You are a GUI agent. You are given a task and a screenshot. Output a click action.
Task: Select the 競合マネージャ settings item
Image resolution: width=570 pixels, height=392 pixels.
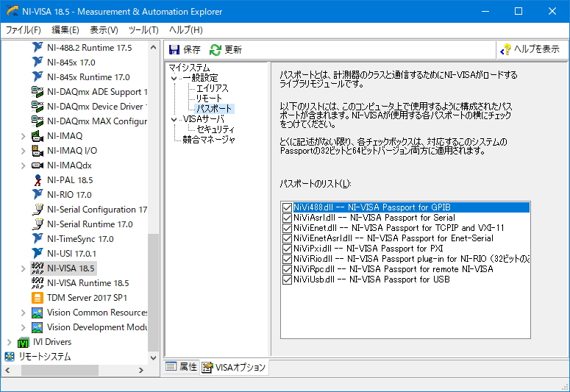coord(209,140)
